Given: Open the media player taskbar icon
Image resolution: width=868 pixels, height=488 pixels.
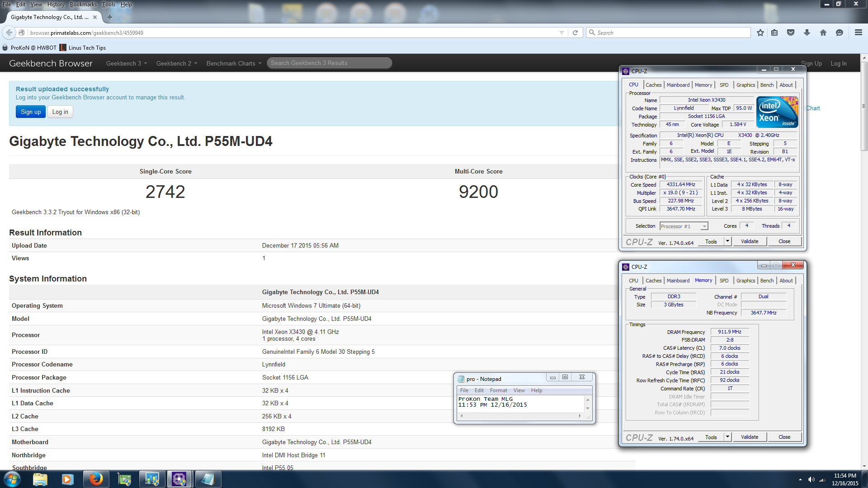Looking at the screenshot, I should point(68,479).
